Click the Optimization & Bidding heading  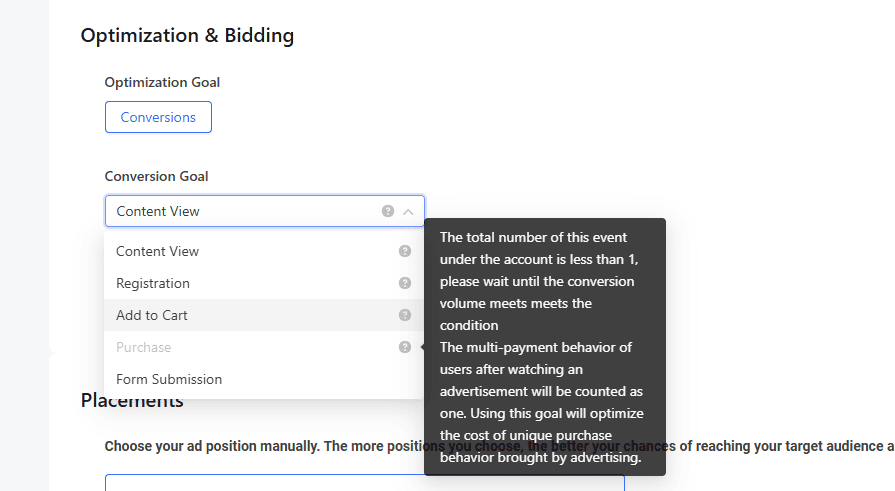click(x=187, y=36)
